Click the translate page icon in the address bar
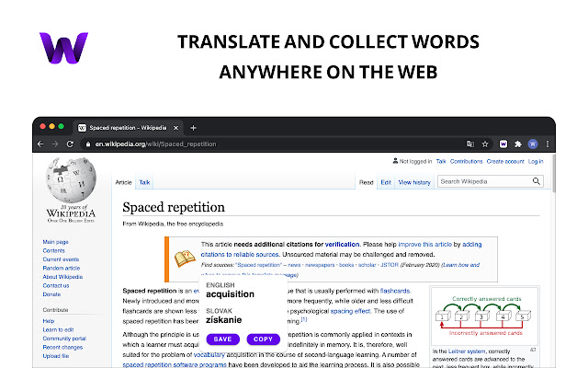Screen dimensions: 588x368 click(470, 144)
